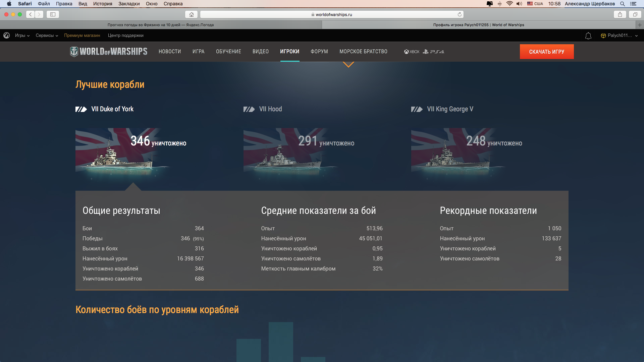Open volume control in menu bar
644x362 pixels.
pyautogui.click(x=519, y=4)
